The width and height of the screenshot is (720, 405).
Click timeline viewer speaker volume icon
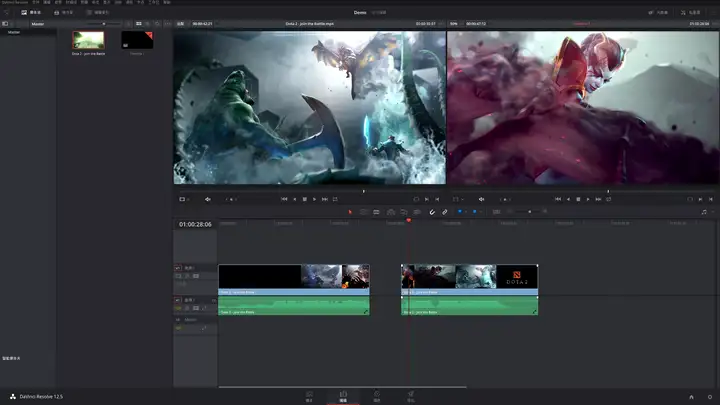point(481,199)
